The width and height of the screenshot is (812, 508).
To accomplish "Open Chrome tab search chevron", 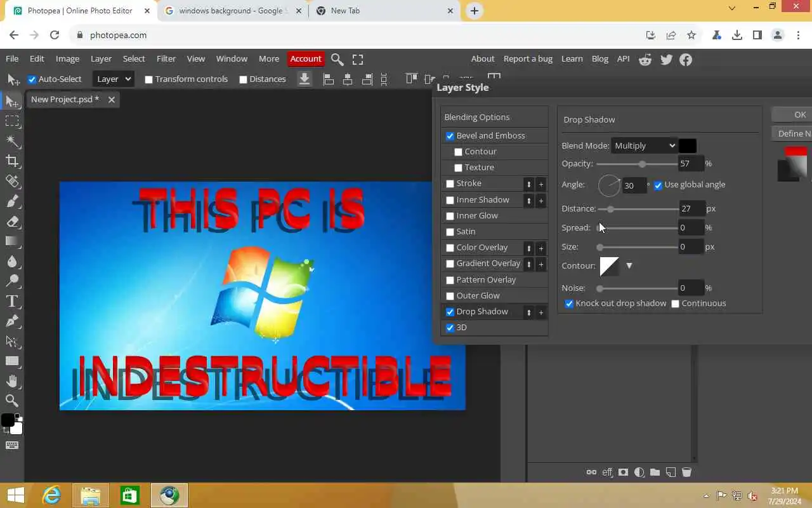I will [732, 8].
